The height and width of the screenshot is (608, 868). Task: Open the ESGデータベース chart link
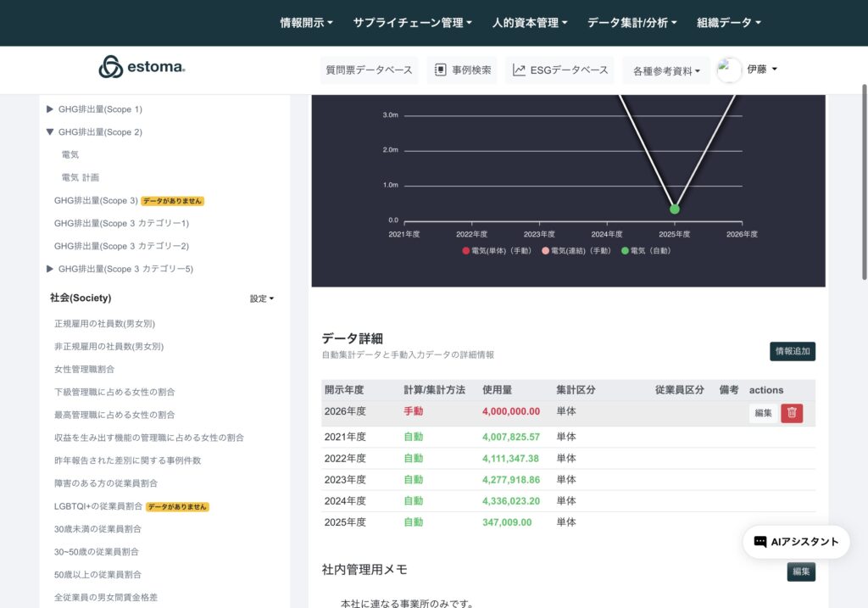point(560,70)
